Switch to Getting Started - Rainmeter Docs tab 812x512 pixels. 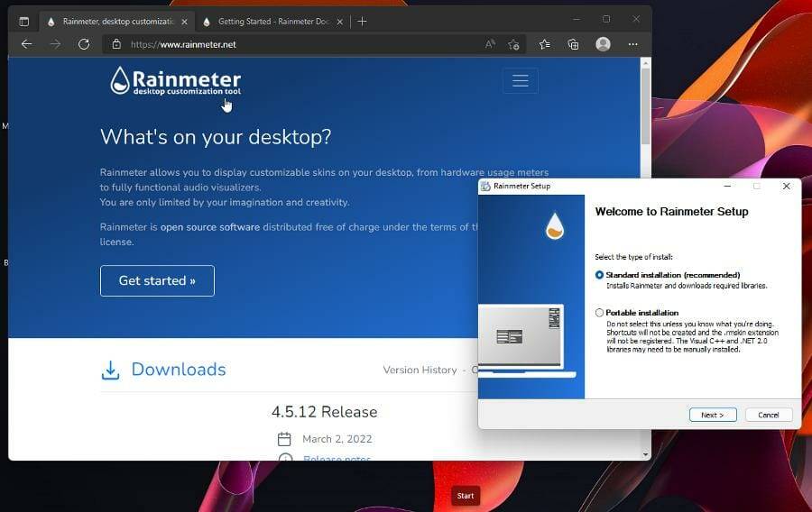(272, 22)
